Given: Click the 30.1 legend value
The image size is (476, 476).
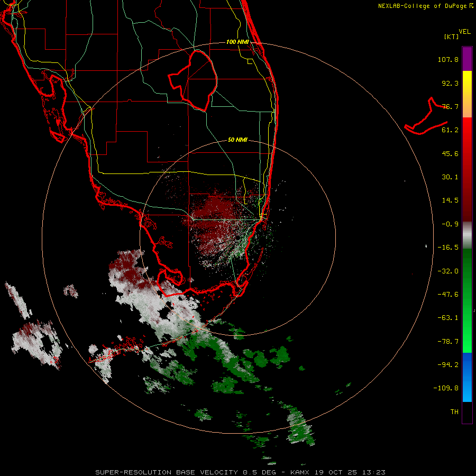Looking at the screenshot, I should coord(450,177).
